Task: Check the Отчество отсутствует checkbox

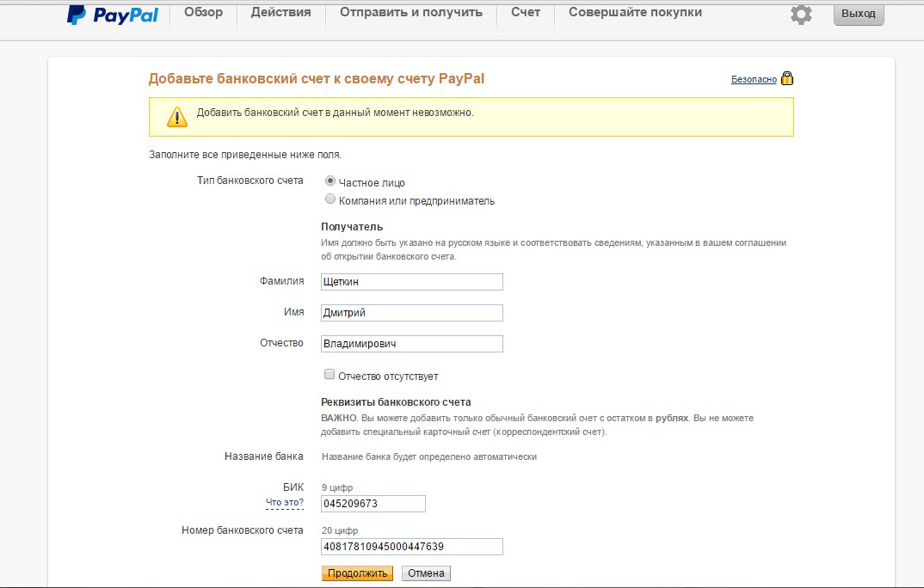Action: point(330,374)
